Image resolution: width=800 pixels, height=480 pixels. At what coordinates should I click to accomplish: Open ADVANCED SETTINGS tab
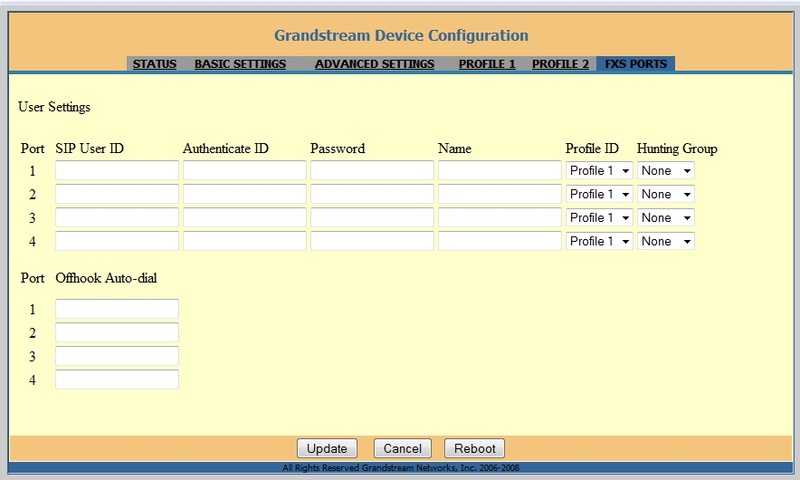tap(374, 64)
